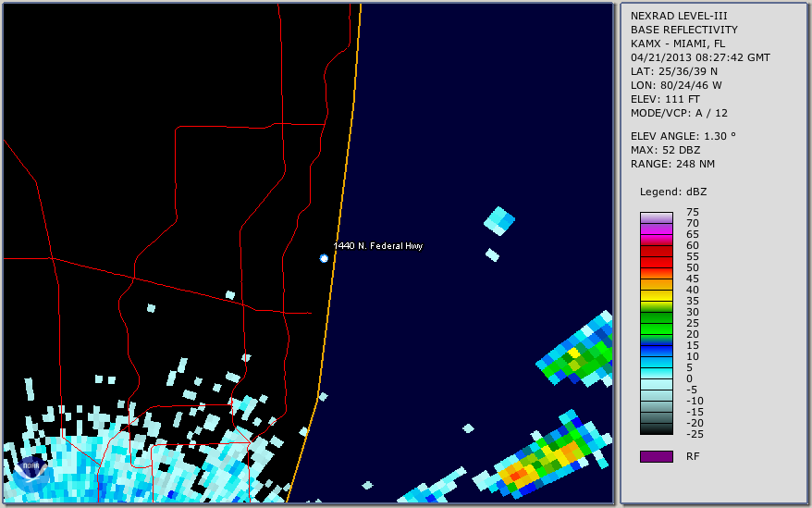The image size is (812, 508).
Task: Click the ELEV ANGLE: 1.30 text
Action: 683,136
